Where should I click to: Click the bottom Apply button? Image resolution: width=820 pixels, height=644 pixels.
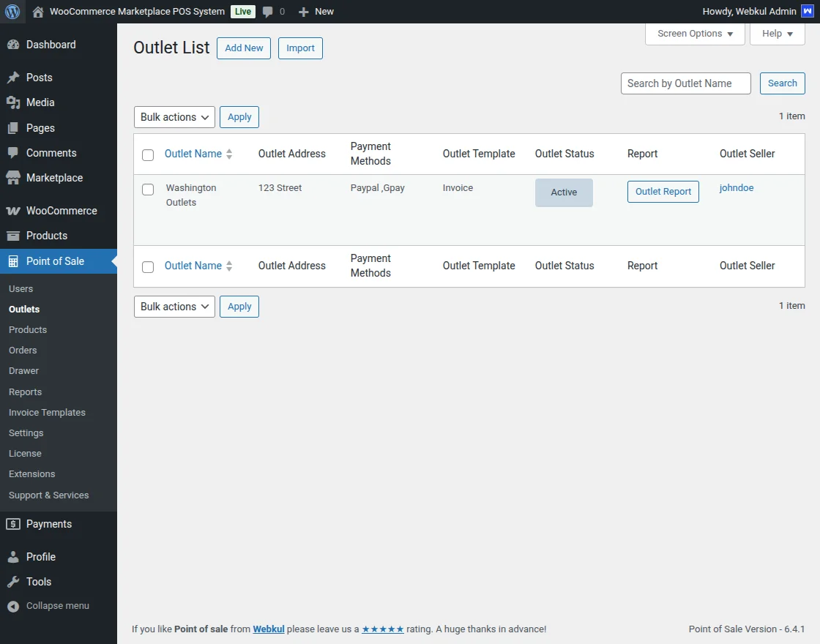click(x=239, y=307)
